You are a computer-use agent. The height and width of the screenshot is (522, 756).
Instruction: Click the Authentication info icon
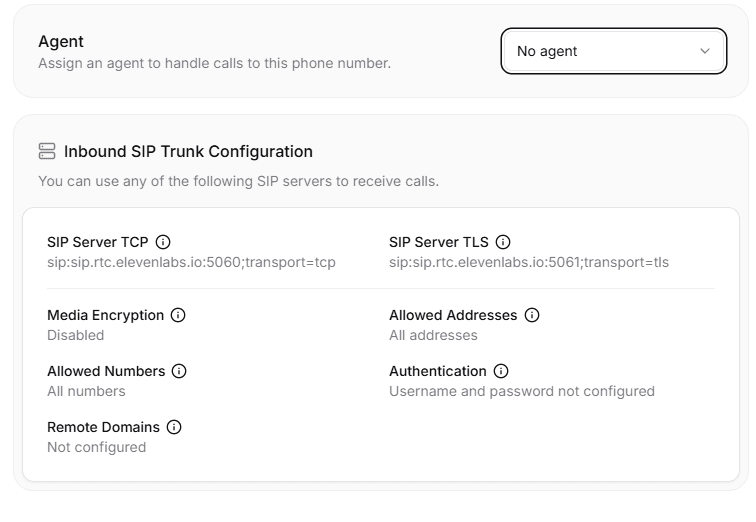tap(501, 371)
